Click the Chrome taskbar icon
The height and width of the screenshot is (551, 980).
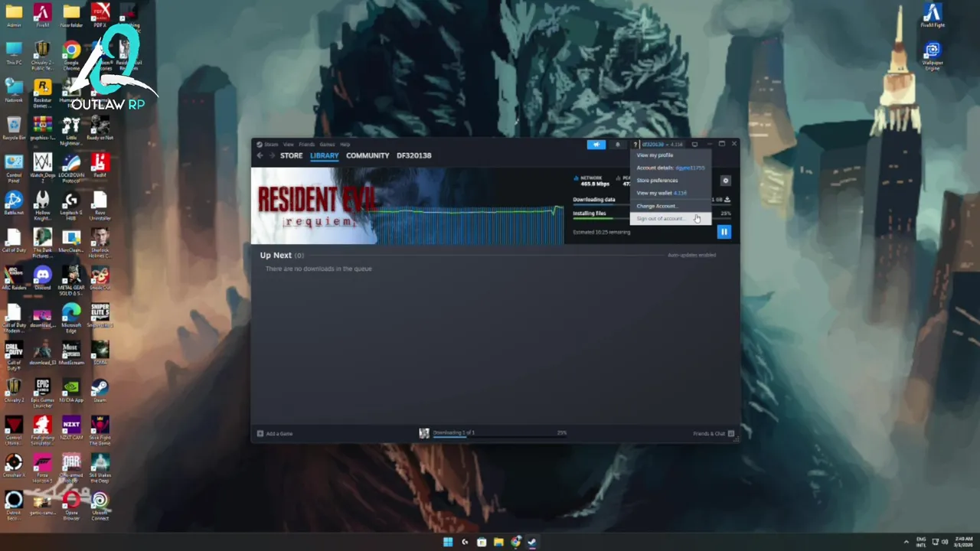tap(515, 542)
